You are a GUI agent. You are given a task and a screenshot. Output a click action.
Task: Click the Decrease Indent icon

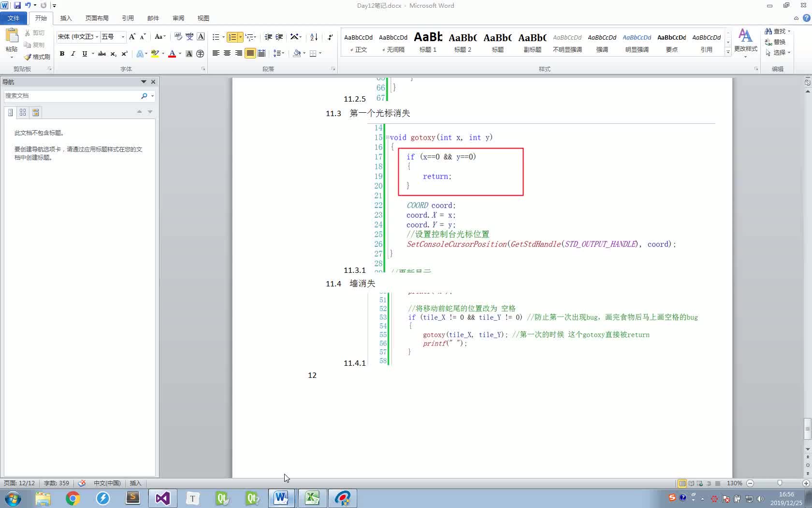(x=268, y=37)
